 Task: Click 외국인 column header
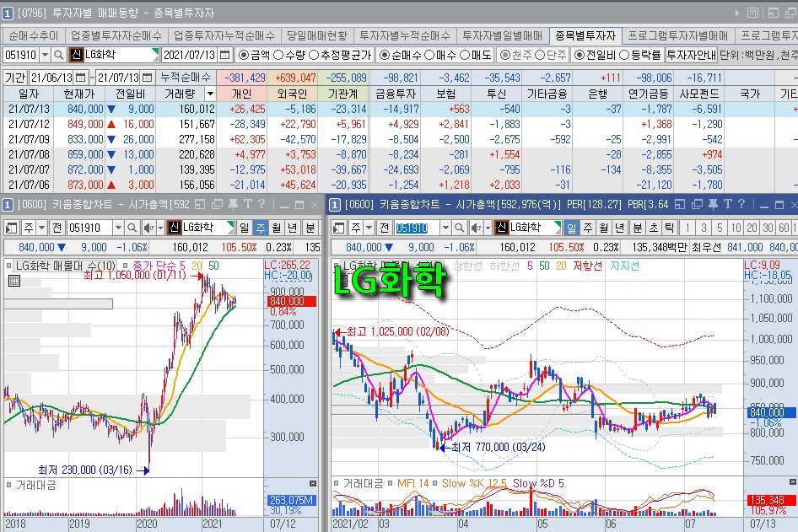292,94
